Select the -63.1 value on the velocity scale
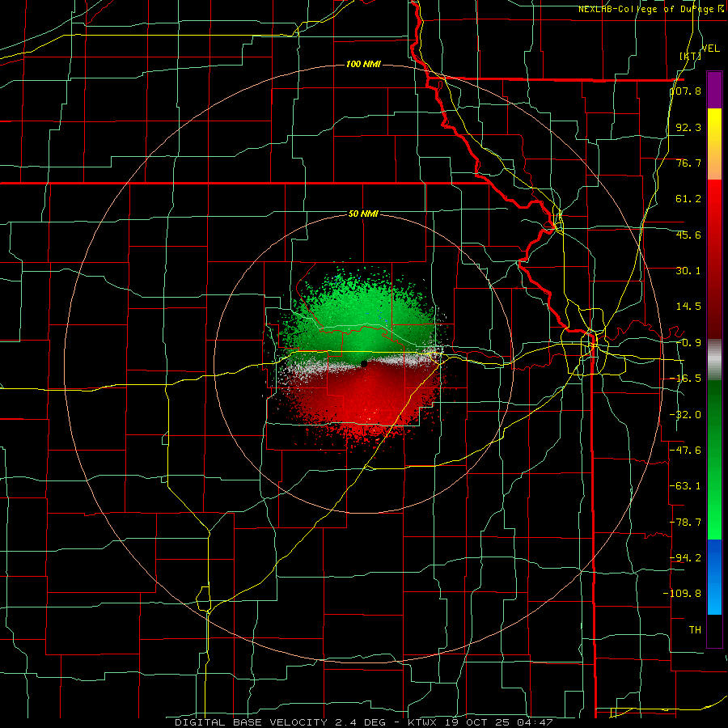 [686, 486]
